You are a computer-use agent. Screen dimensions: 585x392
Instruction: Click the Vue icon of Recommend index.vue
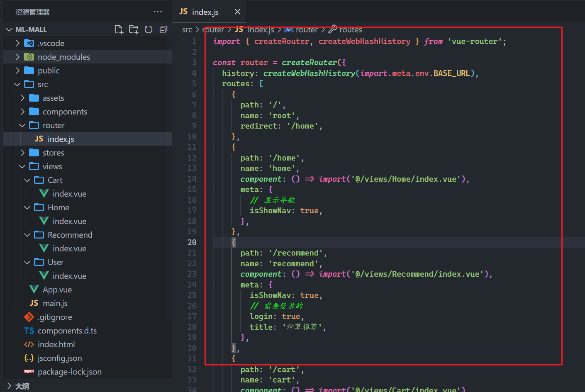tap(44, 248)
